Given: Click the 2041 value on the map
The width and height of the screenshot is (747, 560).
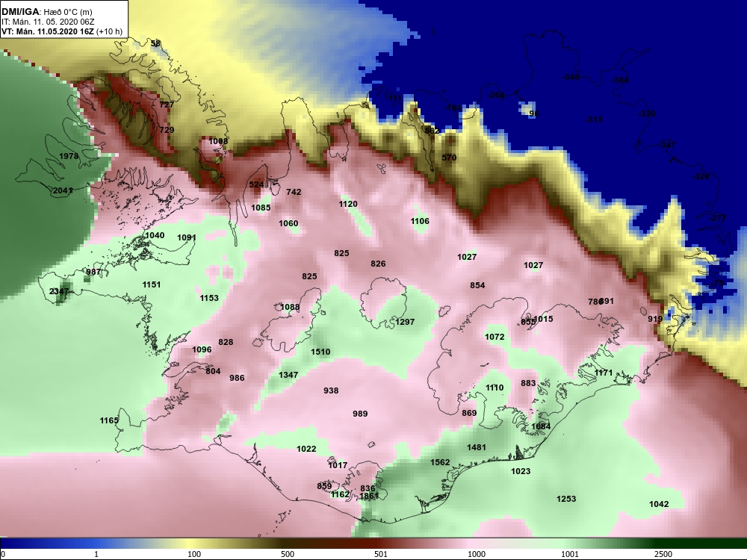Looking at the screenshot, I should [63, 190].
